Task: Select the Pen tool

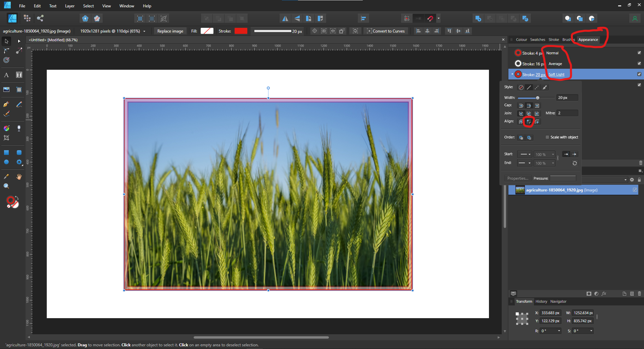Action: click(x=6, y=104)
